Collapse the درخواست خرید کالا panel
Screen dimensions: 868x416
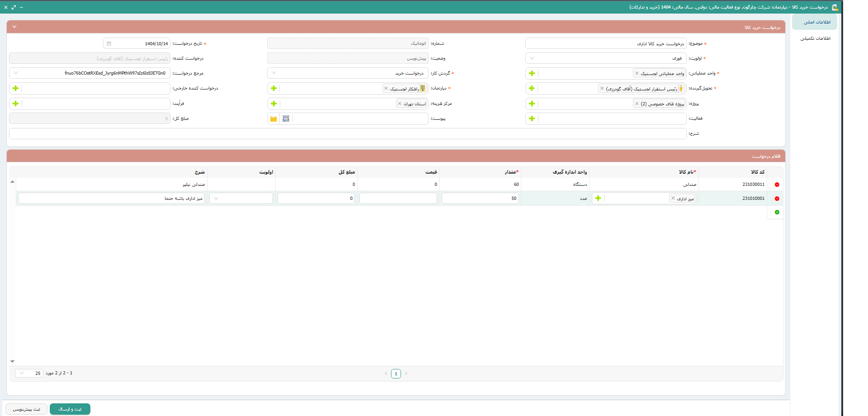click(14, 27)
